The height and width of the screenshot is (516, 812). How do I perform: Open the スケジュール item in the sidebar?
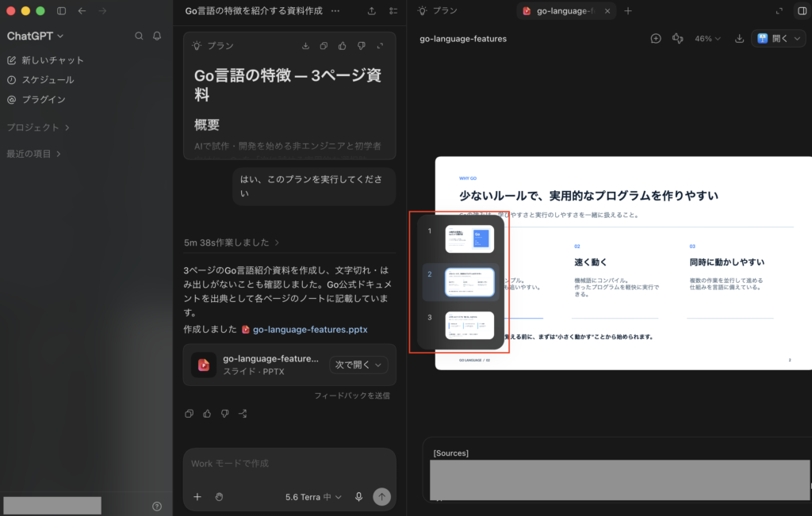tap(40, 80)
